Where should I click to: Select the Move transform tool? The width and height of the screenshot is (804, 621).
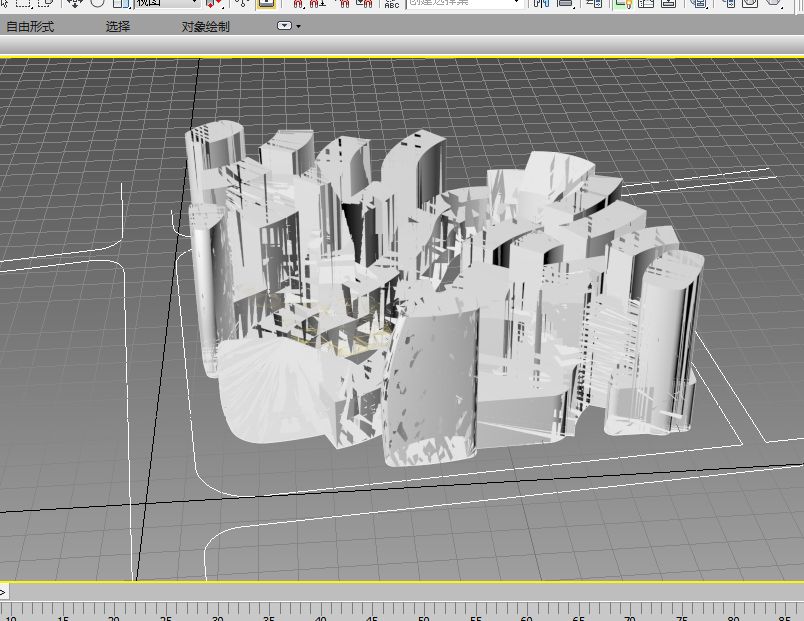coord(75,3)
